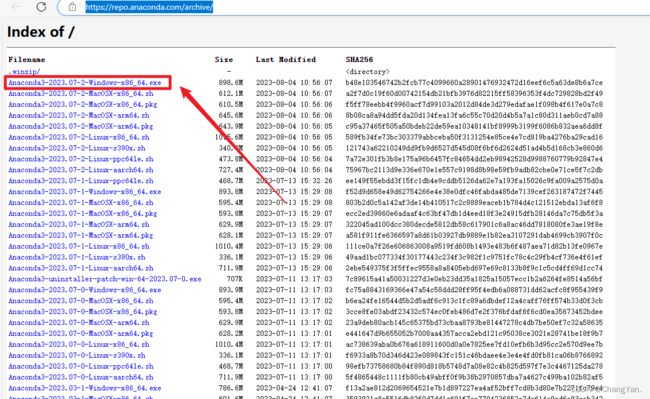Download Anaconda3-2023.07-1-Windows-x86_64.exe
The width and height of the screenshot is (650, 399).
coord(85,192)
